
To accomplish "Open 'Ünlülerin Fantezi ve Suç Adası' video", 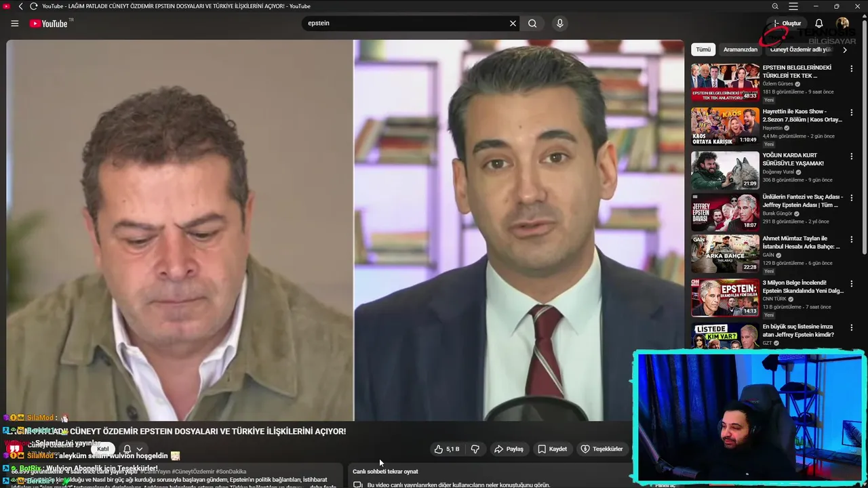I will (x=802, y=201).
